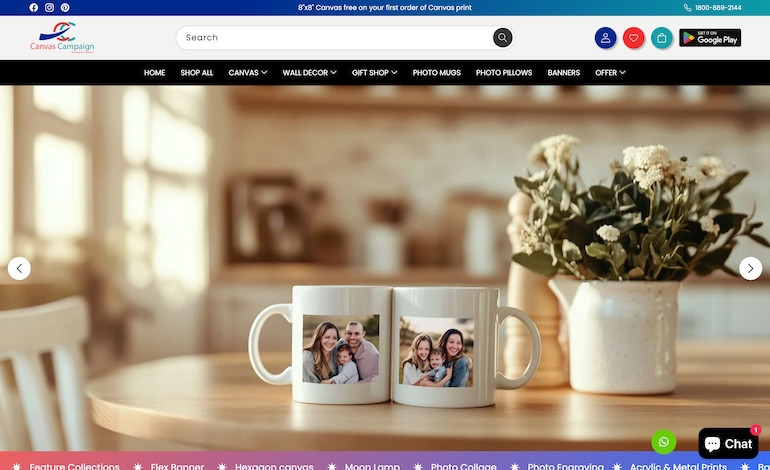Open the Photo Mugs menu item
This screenshot has width=770, height=470.
click(437, 73)
